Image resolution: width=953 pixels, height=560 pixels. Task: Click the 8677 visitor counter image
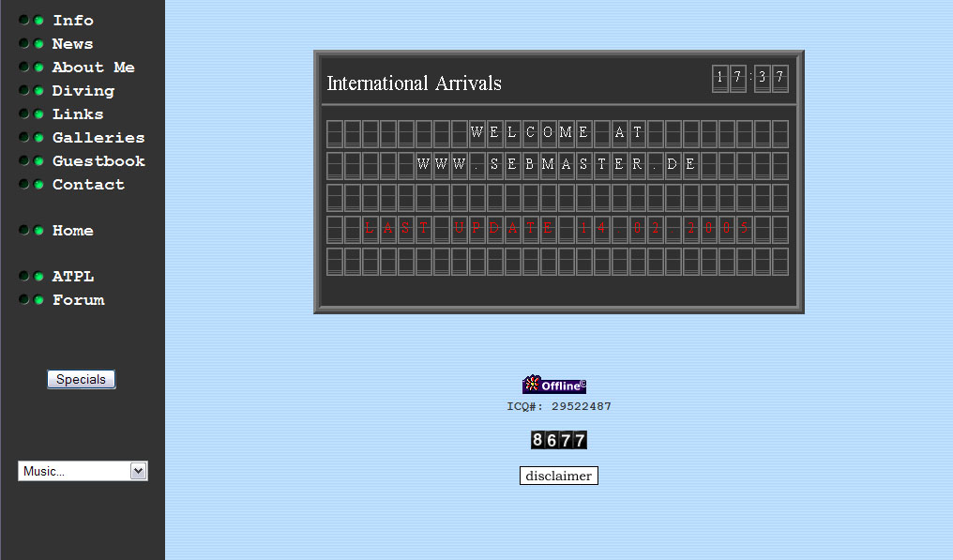click(x=558, y=440)
